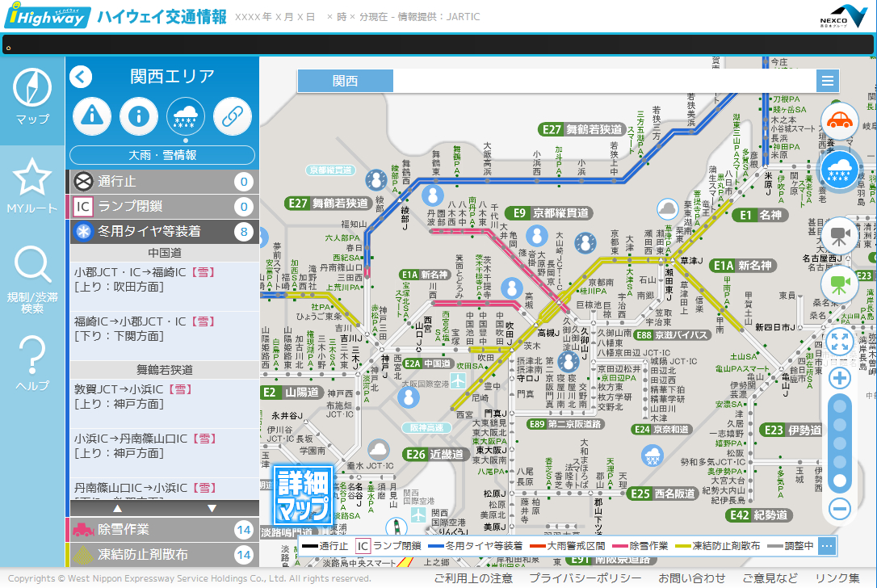Click the E1 名神 route label
Viewport: 877px width, 588px height.
[760, 215]
